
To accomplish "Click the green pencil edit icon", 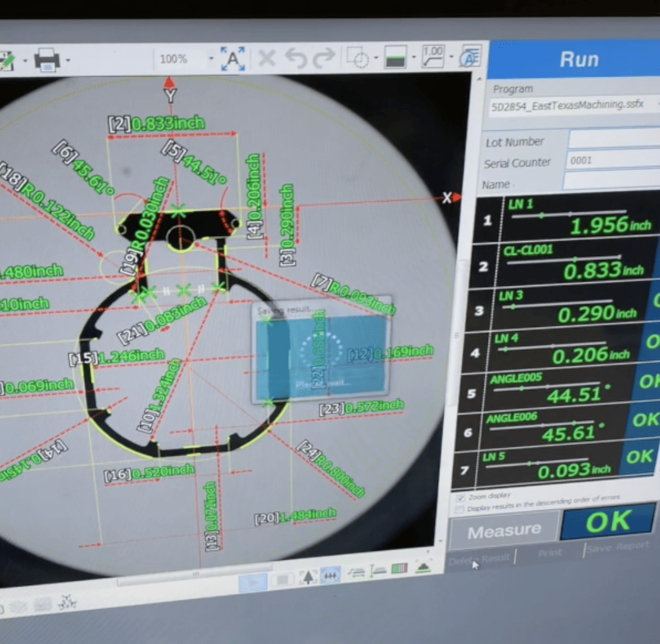I will (x=7, y=61).
